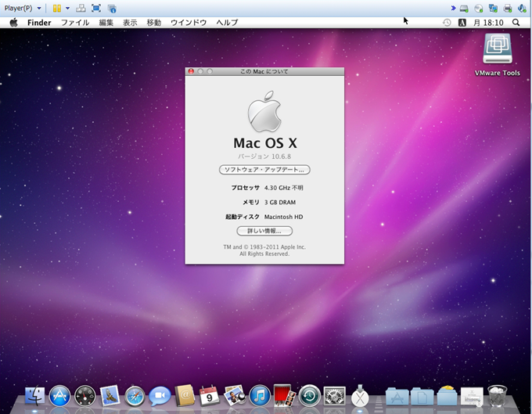Open Photo Booth from the Dock
This screenshot has width=532, height=414.
pos(284,396)
